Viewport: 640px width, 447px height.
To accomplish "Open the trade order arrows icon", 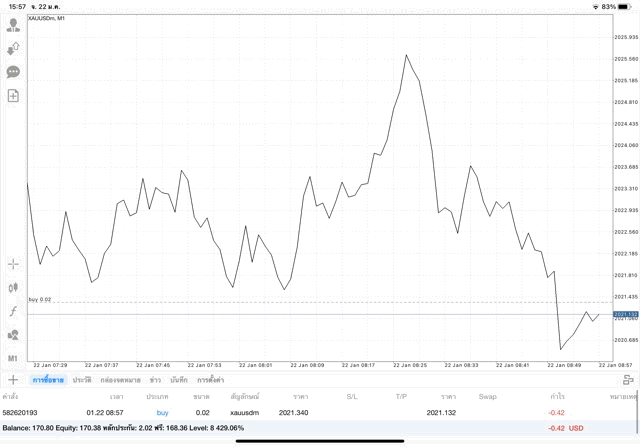I will tap(13, 48).
